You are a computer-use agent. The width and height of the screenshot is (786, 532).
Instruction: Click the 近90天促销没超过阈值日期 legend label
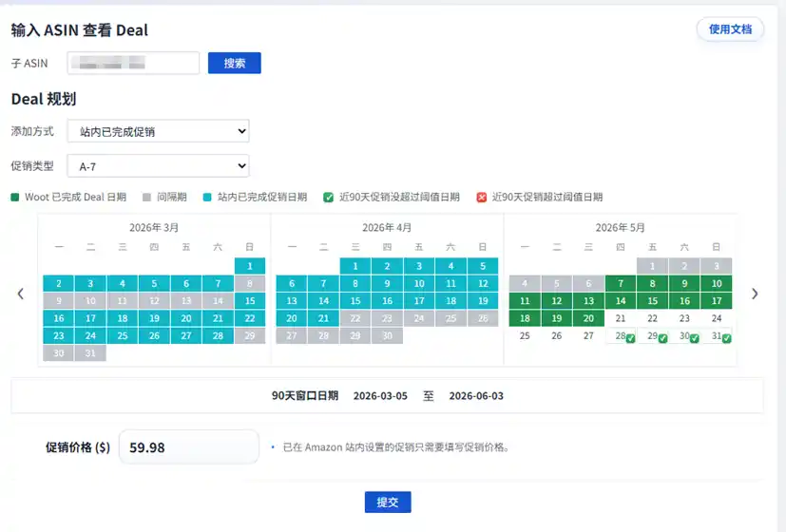click(x=399, y=197)
